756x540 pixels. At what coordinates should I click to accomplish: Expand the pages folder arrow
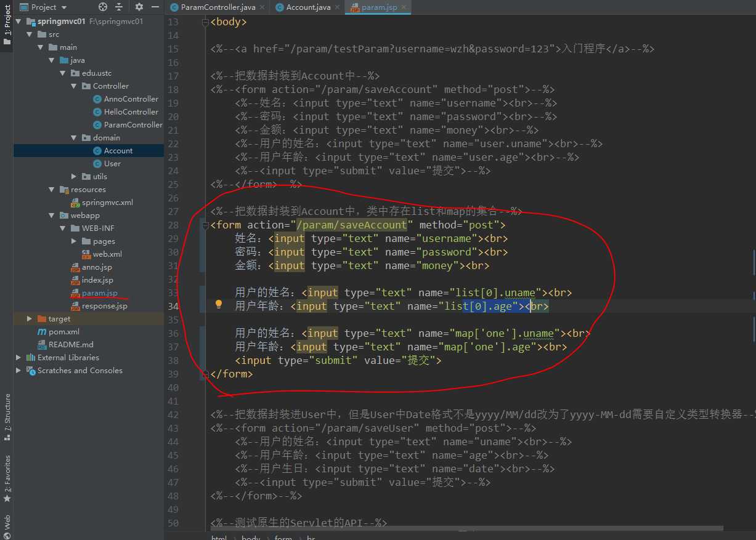[73, 241]
